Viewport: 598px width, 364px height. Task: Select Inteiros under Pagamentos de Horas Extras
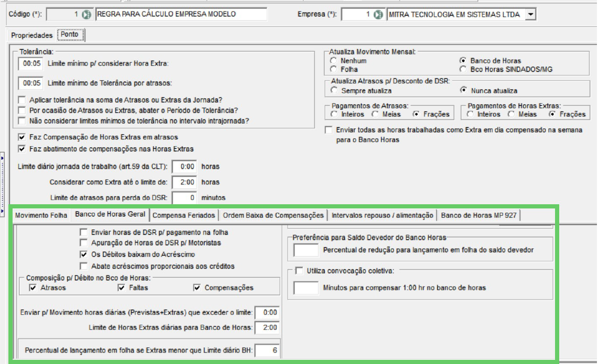click(470, 114)
